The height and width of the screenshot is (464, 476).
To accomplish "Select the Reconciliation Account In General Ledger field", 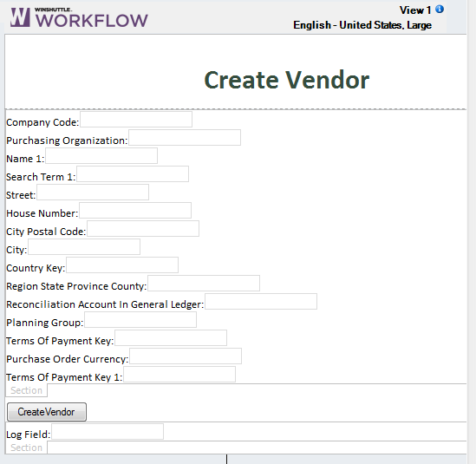I will [x=261, y=302].
